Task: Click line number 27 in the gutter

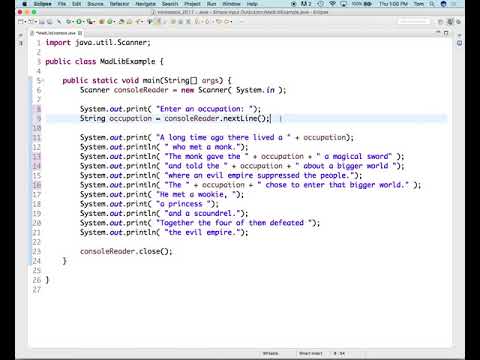Action: click(37, 290)
